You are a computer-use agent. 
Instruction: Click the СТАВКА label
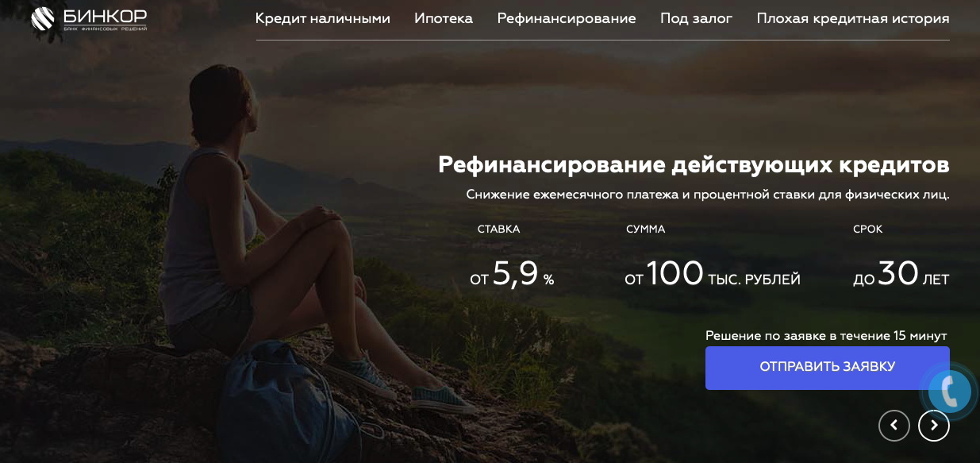point(499,230)
